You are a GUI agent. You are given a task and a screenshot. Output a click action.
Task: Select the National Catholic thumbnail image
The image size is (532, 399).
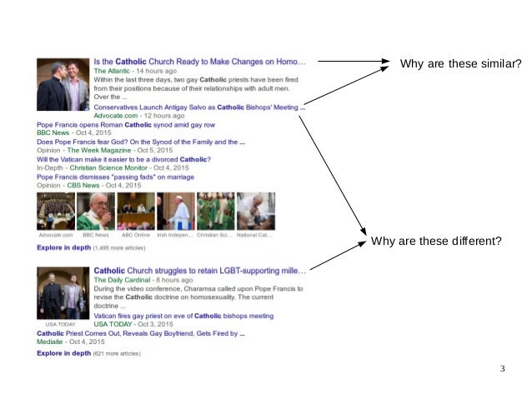[256, 212]
